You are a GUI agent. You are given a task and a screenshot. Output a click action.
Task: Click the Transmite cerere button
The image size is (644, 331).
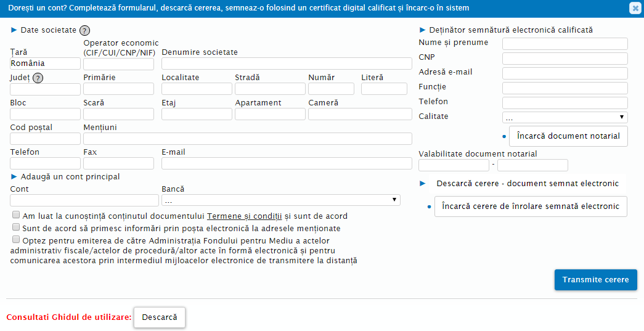[595, 280]
